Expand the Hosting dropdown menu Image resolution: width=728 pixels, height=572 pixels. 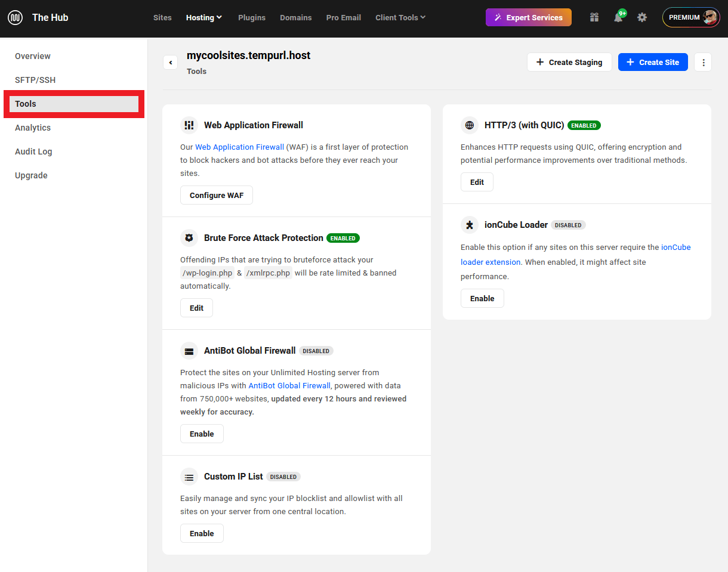204,17
